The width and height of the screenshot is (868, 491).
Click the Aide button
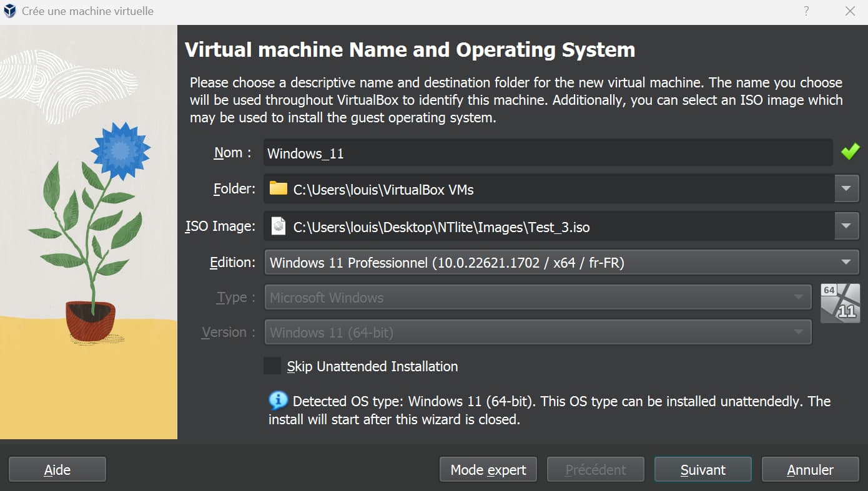pos(57,469)
